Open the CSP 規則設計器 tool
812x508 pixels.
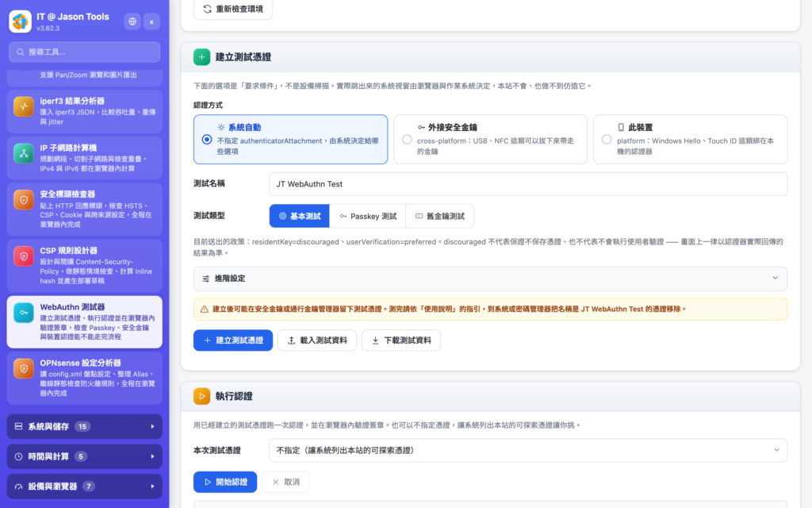point(84,266)
